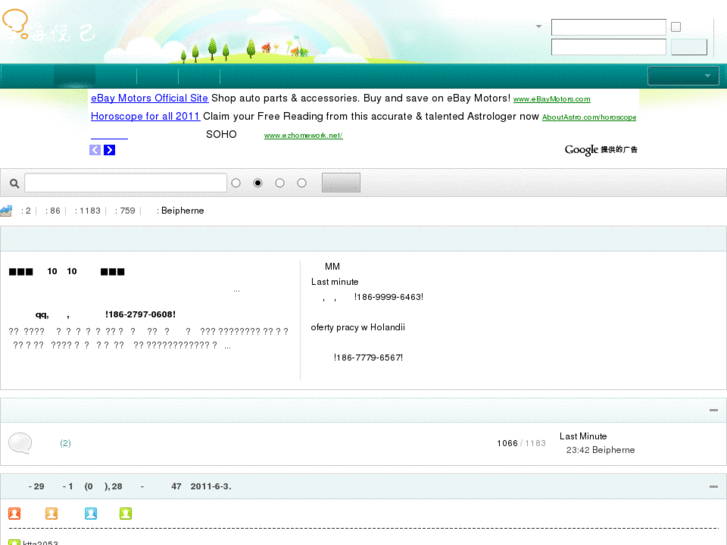This screenshot has height=545, width=727.
Task: Click the login button beside password field
Action: point(689,47)
